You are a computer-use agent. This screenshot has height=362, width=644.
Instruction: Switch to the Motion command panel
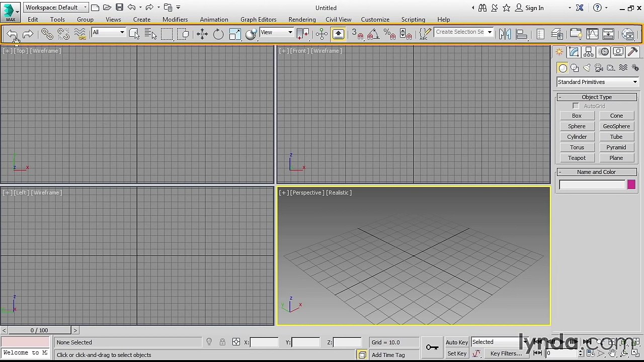(604, 52)
